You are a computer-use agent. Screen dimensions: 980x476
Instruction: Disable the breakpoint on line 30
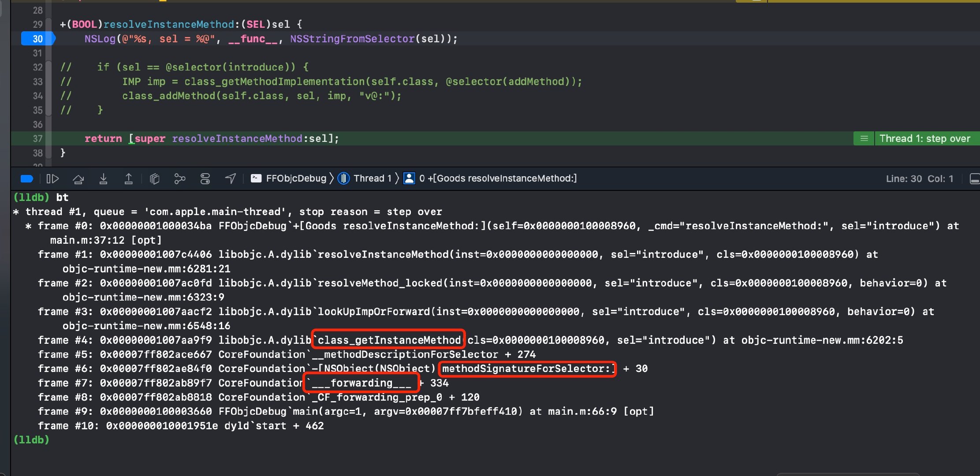click(x=37, y=39)
